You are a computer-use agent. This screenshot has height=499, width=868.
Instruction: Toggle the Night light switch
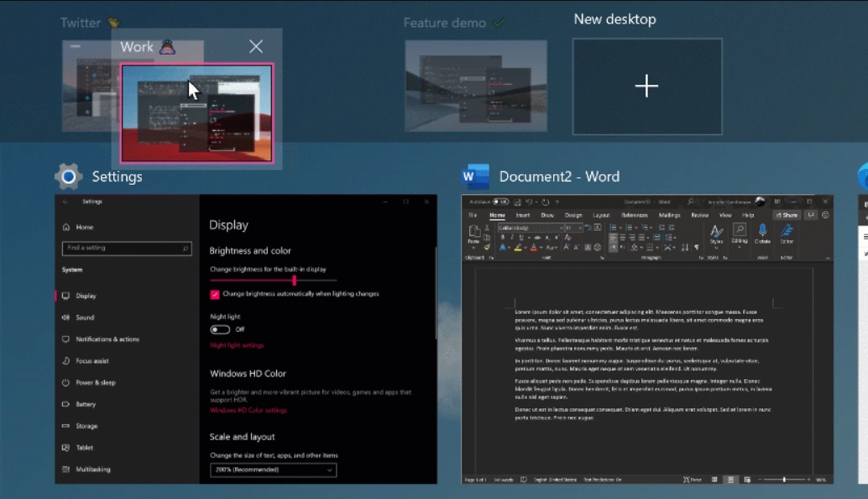point(220,329)
